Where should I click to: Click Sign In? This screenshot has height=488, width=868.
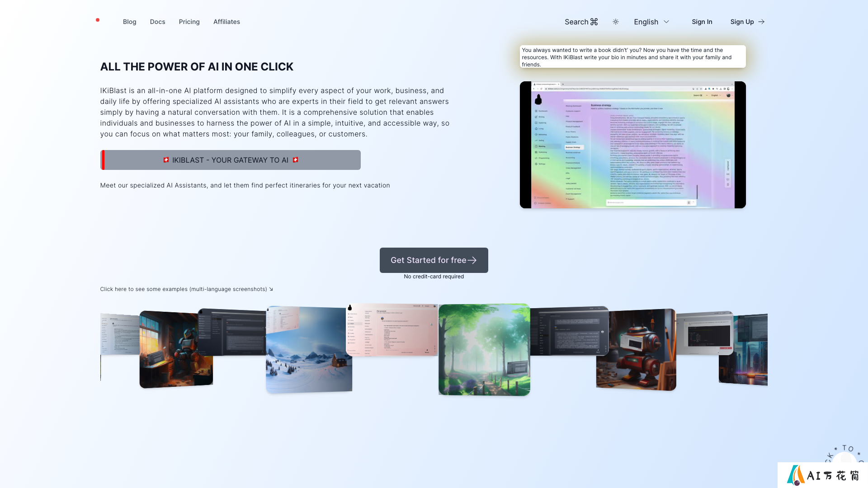click(x=702, y=22)
